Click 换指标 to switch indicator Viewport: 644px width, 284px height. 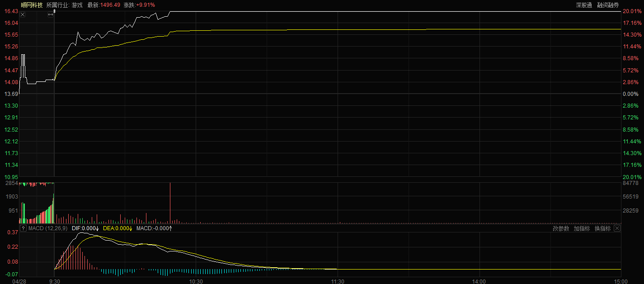(602, 228)
